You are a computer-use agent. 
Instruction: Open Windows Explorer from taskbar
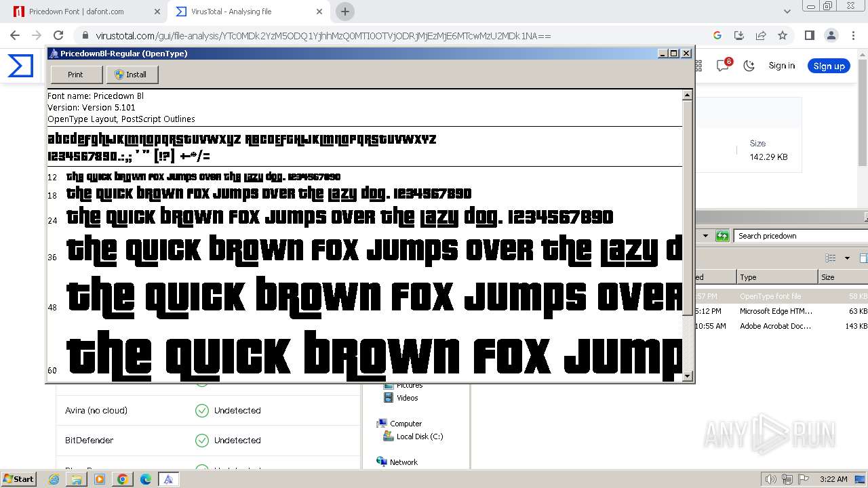click(x=77, y=479)
